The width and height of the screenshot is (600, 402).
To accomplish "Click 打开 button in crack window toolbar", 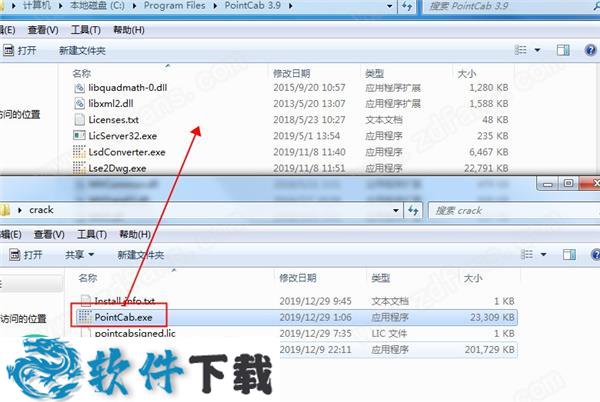I will pos(26,255).
